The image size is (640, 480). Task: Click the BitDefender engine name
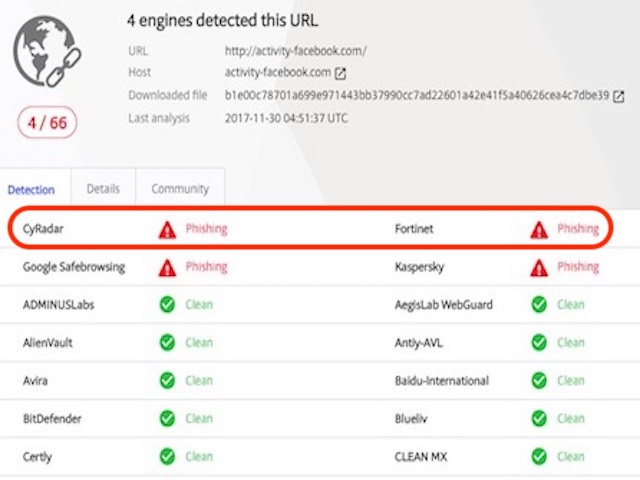click(52, 418)
